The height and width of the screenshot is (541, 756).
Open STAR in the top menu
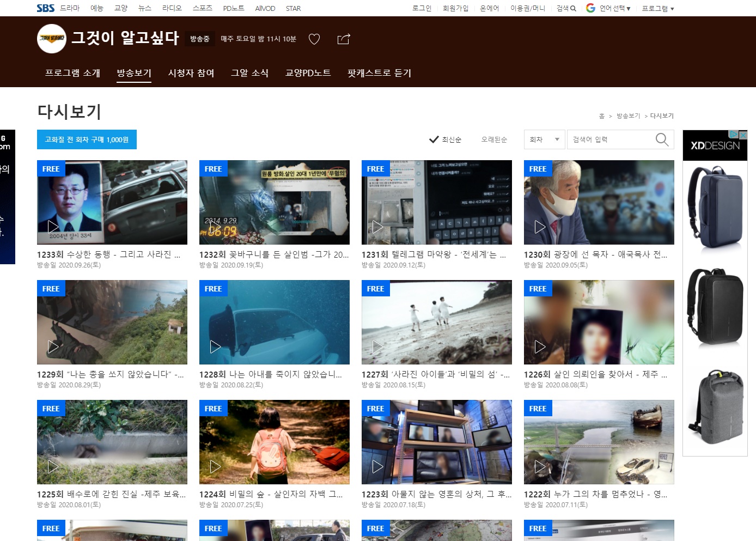(293, 8)
